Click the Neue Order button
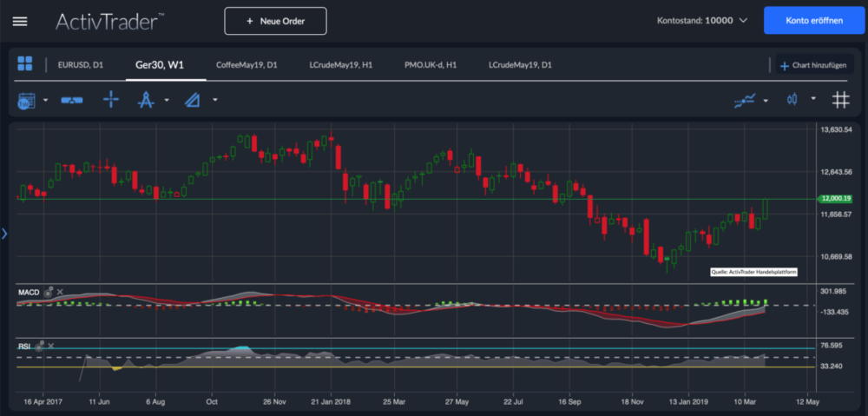Image resolution: width=868 pixels, height=416 pixels. pos(275,21)
